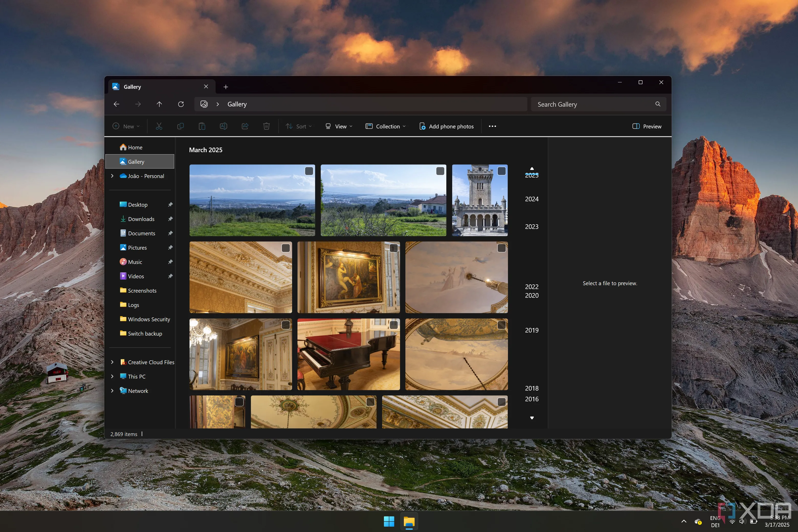Open Screenshots folder in sidebar
Viewport: 798px width, 532px height.
tap(140, 291)
